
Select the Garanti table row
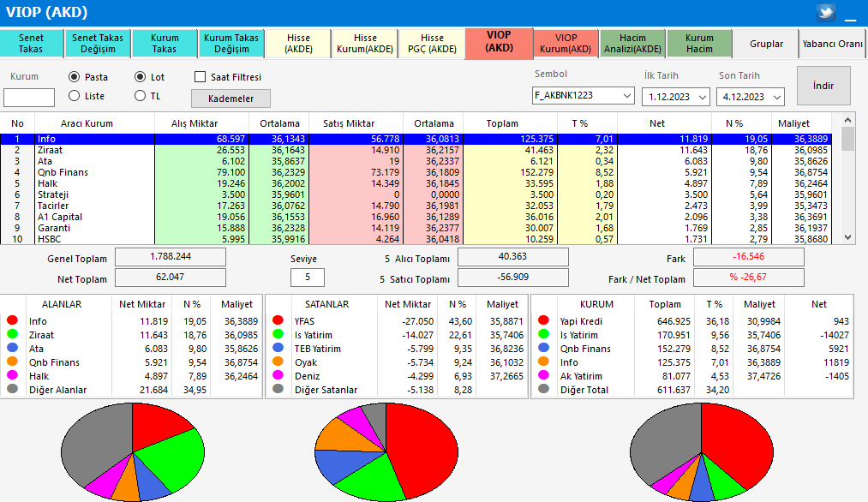point(416,228)
